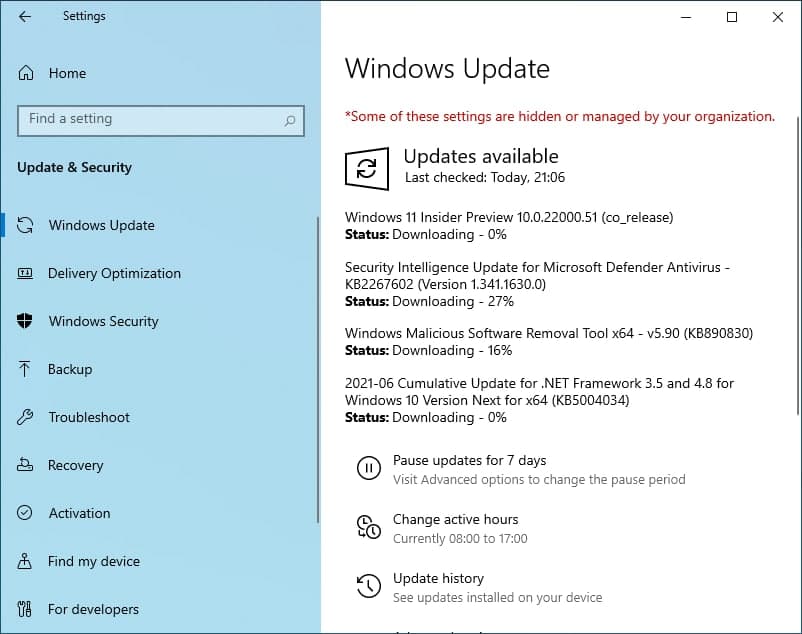Click the Windows Security shield icon
Screen dimensions: 802x634
[25, 321]
